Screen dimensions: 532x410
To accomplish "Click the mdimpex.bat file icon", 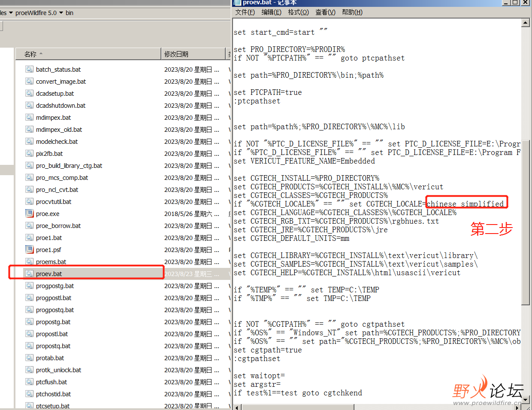I will pyautogui.click(x=29, y=117).
